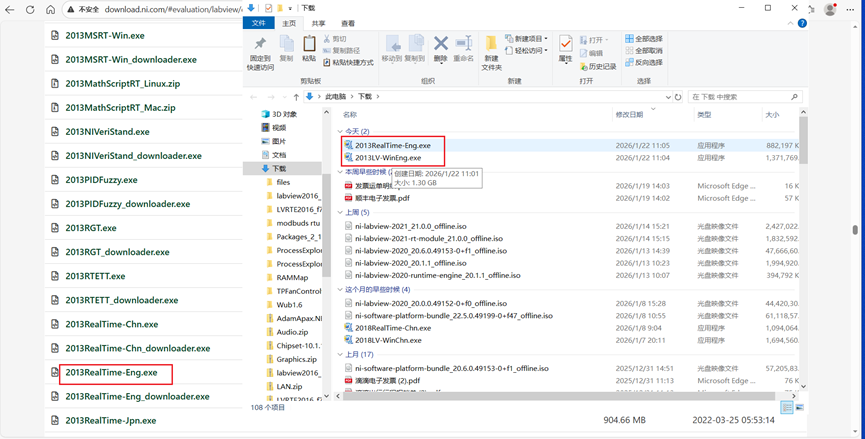The image size is (865, 439).
Task: Click the Move to (移动到) icon
Action: click(393, 44)
